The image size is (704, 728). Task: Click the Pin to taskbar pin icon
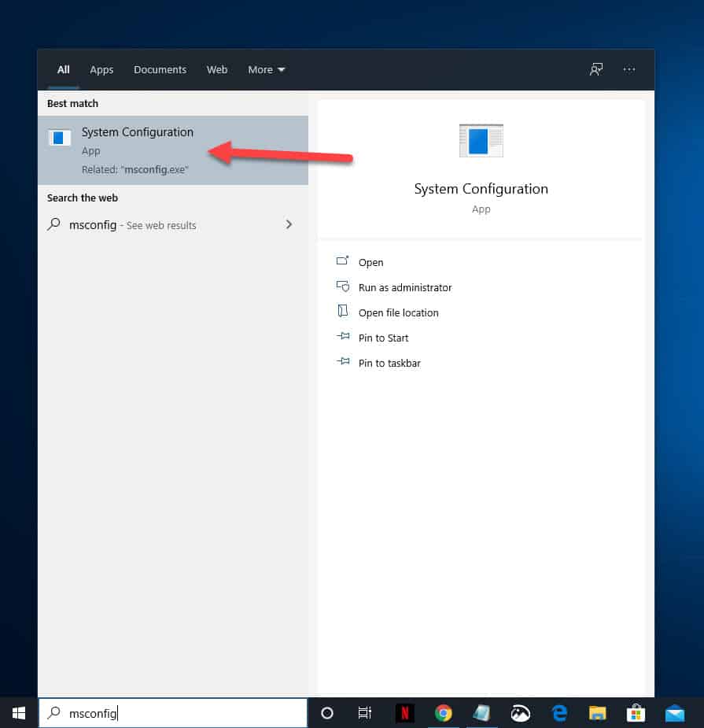tap(343, 360)
